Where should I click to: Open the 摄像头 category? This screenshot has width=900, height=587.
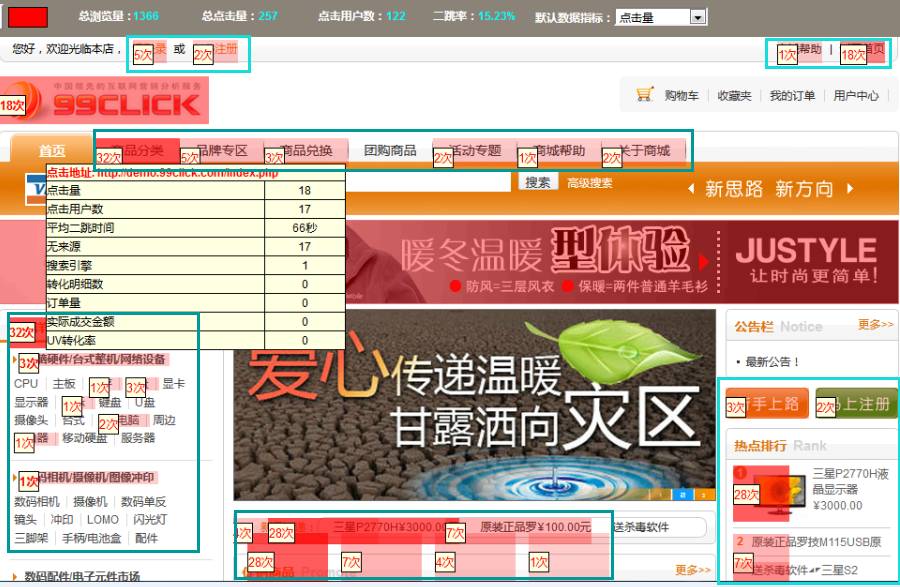point(32,420)
